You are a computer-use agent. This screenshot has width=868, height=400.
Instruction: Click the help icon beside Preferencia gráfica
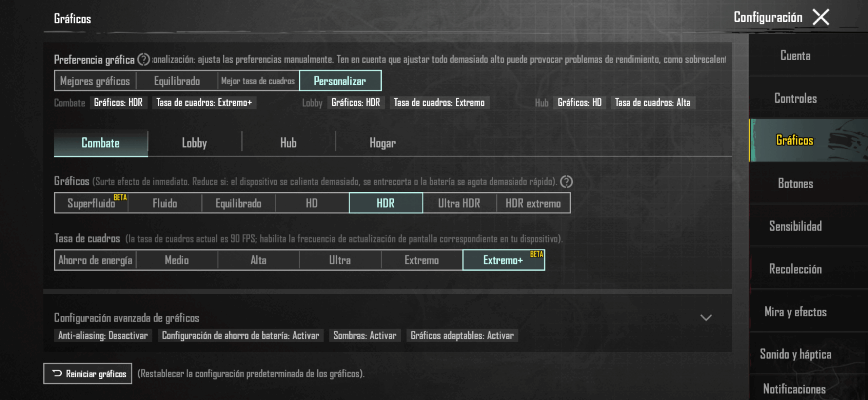143,60
